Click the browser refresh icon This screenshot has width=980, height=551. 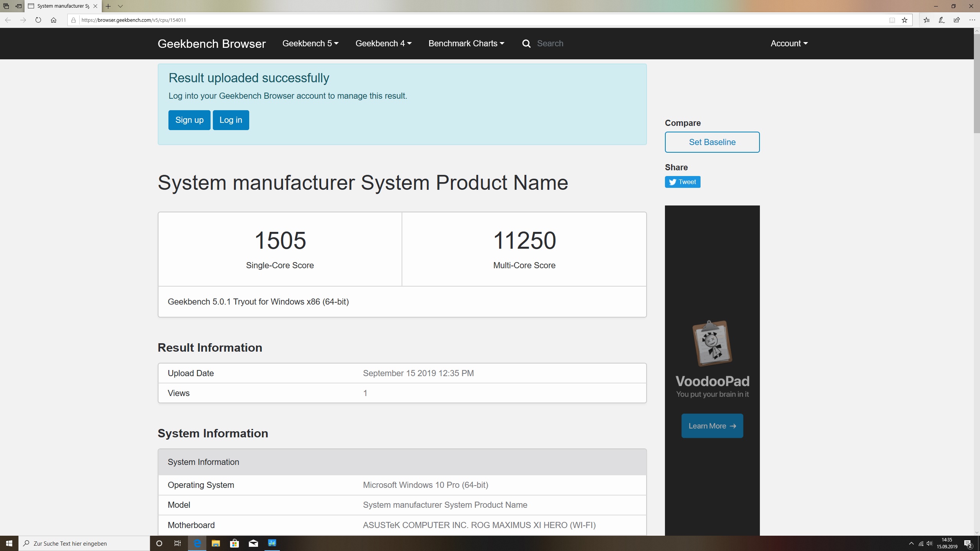click(38, 20)
